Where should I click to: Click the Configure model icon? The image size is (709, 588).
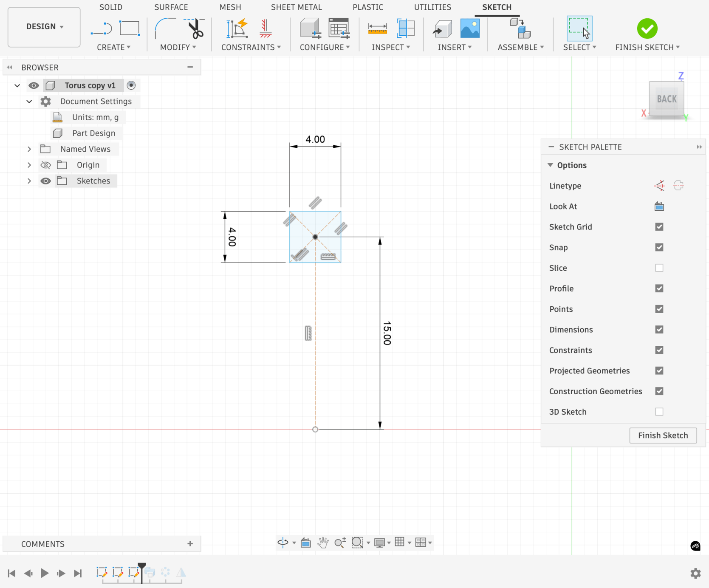[310, 28]
